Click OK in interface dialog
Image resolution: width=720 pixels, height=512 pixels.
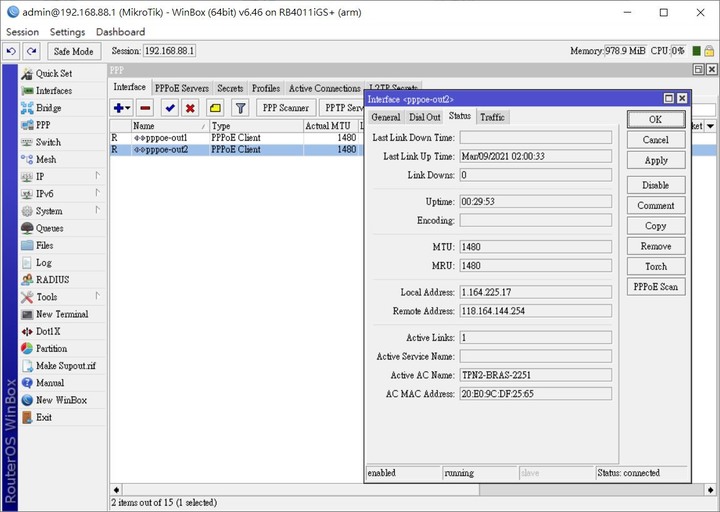tap(656, 119)
